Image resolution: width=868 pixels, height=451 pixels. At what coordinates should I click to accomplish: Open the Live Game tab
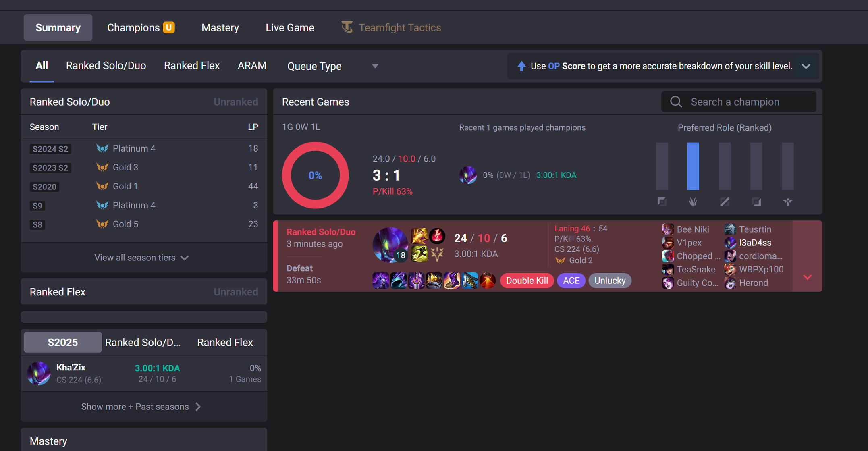coord(290,27)
